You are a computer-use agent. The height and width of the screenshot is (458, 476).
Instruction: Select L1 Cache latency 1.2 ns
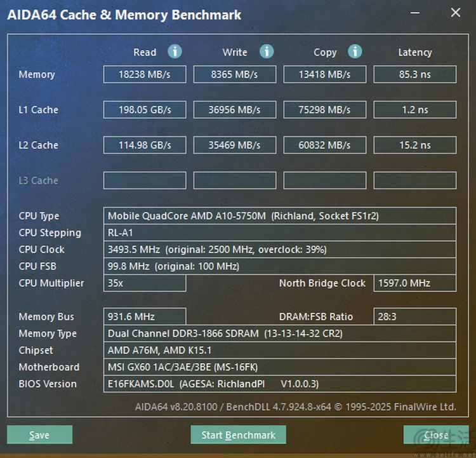pos(415,110)
